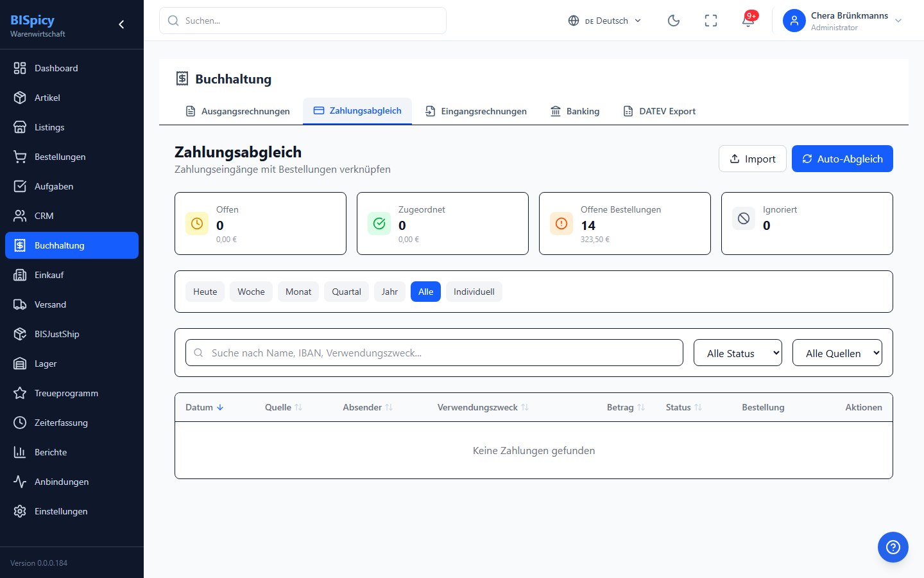Choose the Individuell date range
924x578 pixels.
[x=474, y=292]
